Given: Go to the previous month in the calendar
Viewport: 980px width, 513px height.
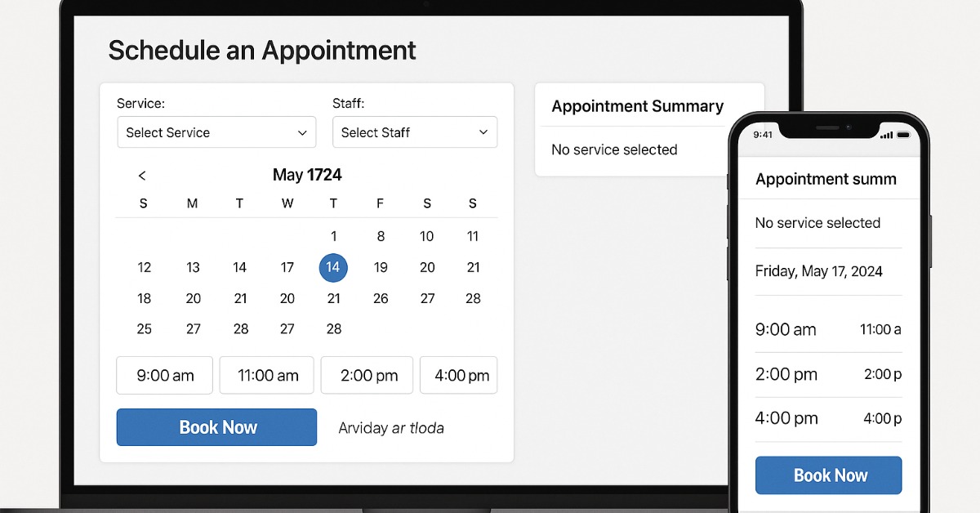Looking at the screenshot, I should pyautogui.click(x=142, y=175).
